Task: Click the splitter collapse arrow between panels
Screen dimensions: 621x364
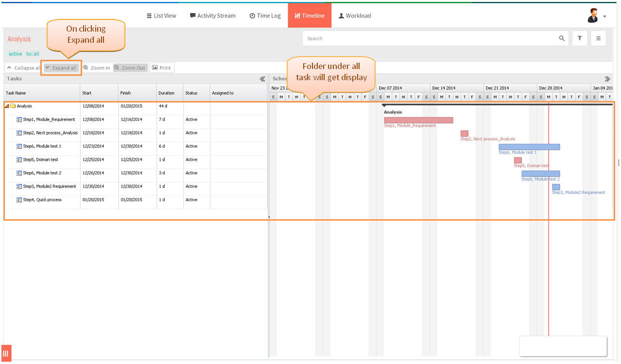Action: coord(269,217)
